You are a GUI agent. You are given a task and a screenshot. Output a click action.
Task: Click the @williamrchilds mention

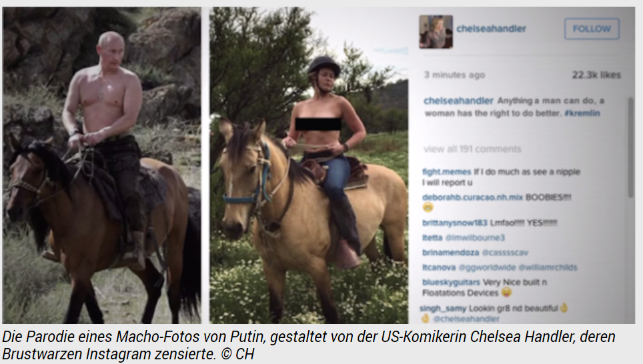tap(548, 267)
